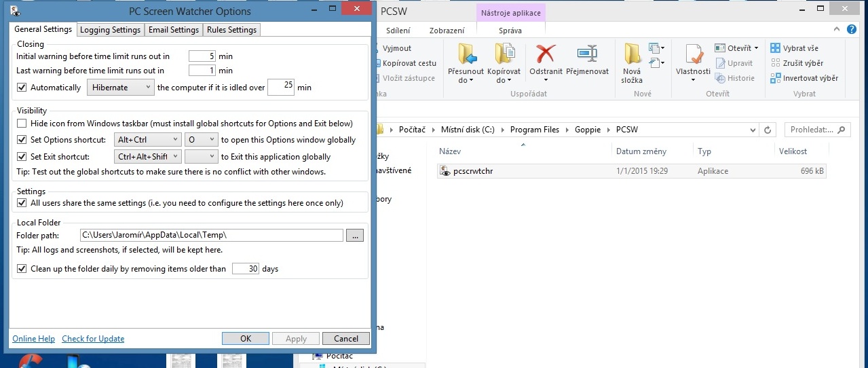
Task: Sort by the Datum změny column header
Action: click(641, 151)
